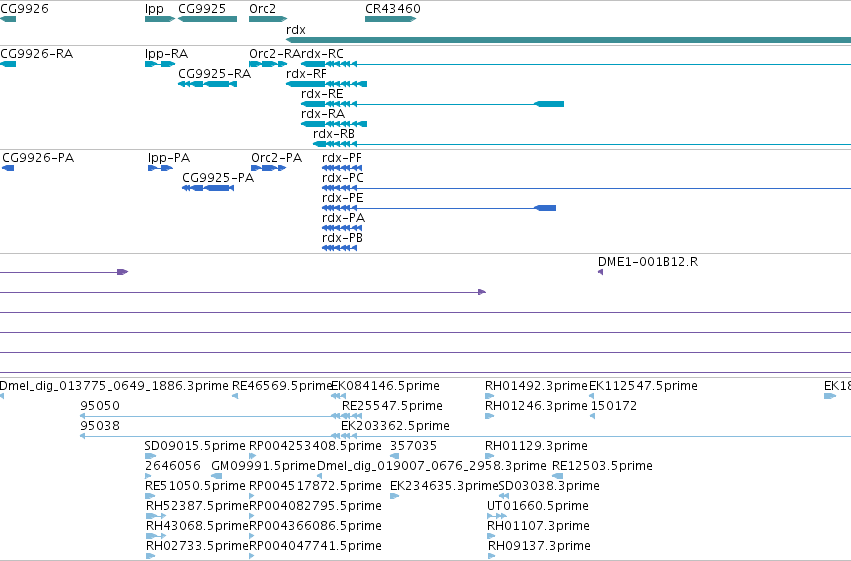
Task: Click the RH01492.3prime EST label
Action: tap(536, 386)
